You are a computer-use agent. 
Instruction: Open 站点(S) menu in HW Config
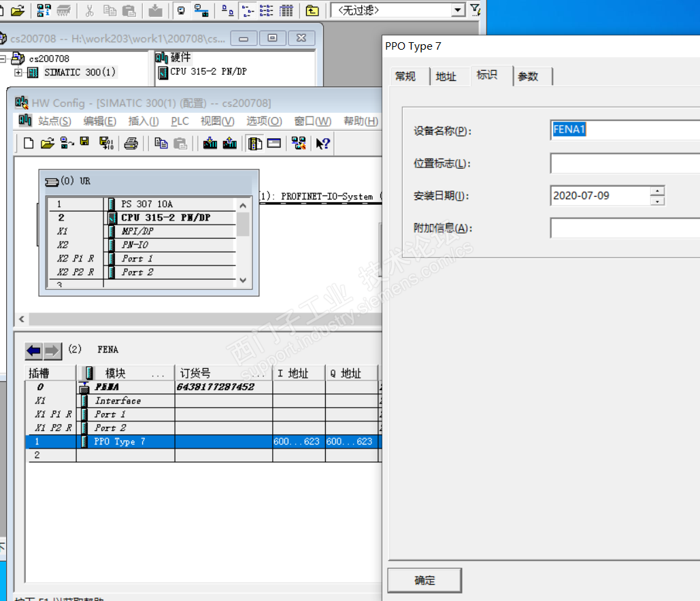click(54, 121)
